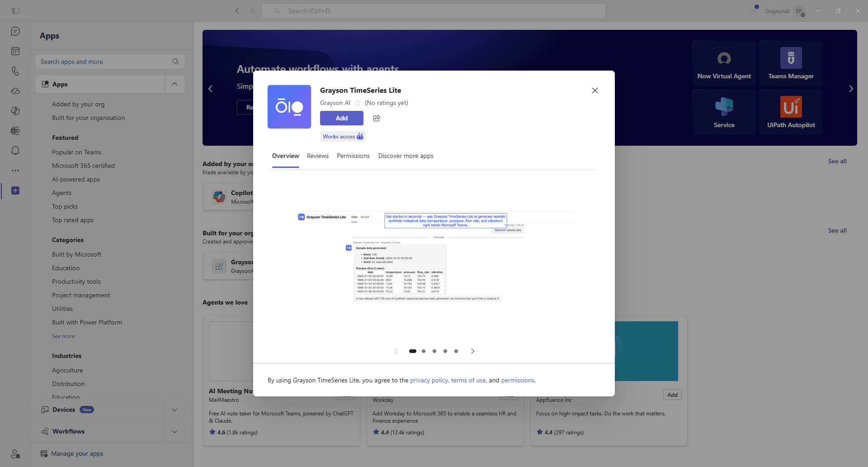
Task: Add the Appfluence Inc app card
Action: (673, 395)
